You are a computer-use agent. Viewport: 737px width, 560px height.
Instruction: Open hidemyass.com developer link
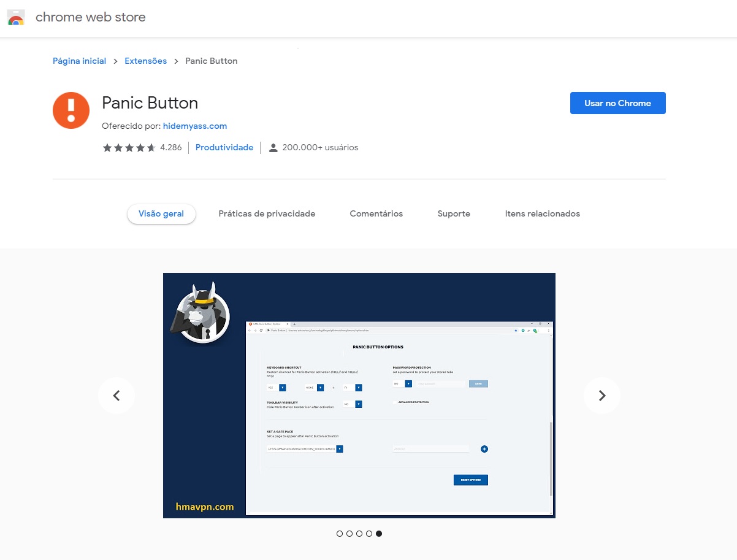click(195, 126)
